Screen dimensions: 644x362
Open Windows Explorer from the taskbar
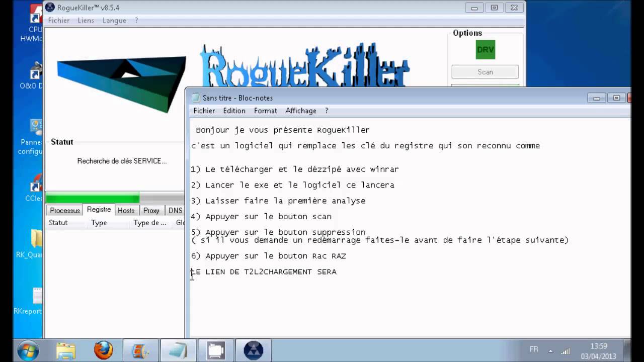(65, 350)
